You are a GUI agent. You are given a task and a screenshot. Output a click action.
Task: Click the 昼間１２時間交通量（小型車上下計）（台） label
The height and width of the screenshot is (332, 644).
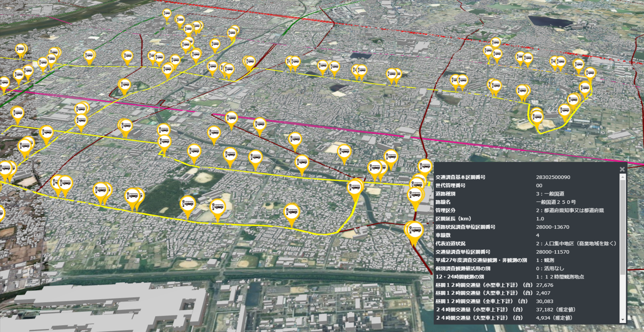pos(484,285)
